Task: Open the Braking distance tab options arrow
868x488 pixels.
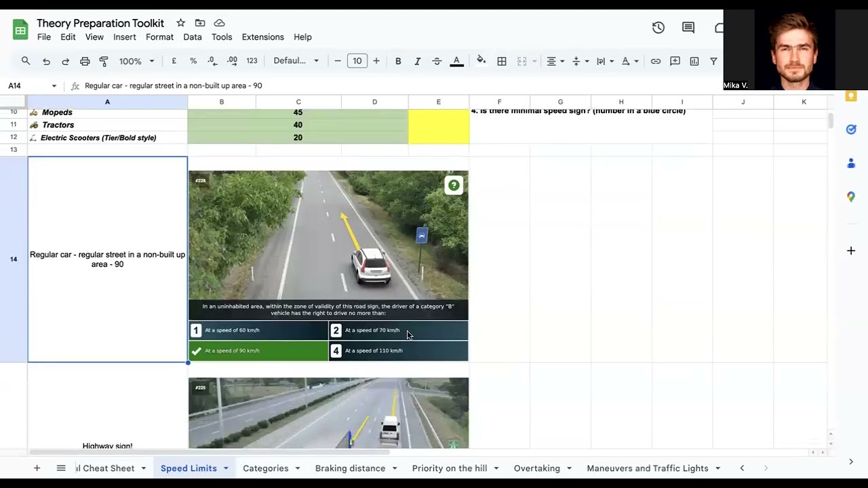Action: point(394,468)
